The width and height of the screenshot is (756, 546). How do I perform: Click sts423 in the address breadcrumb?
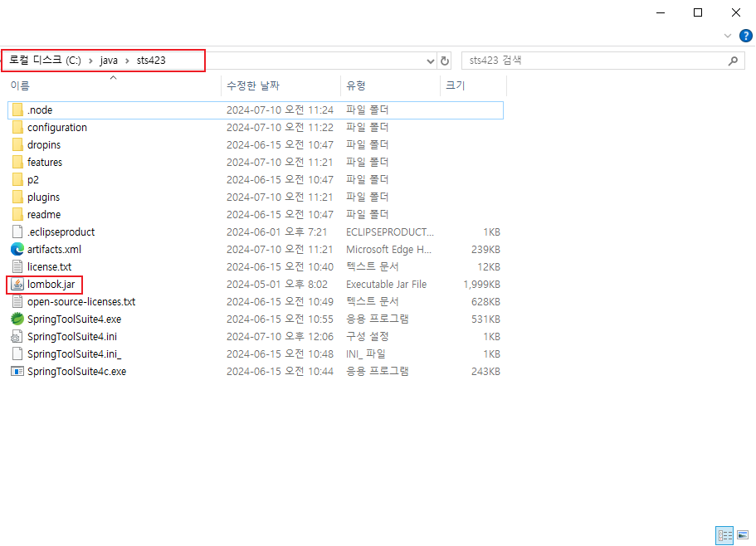click(x=151, y=61)
